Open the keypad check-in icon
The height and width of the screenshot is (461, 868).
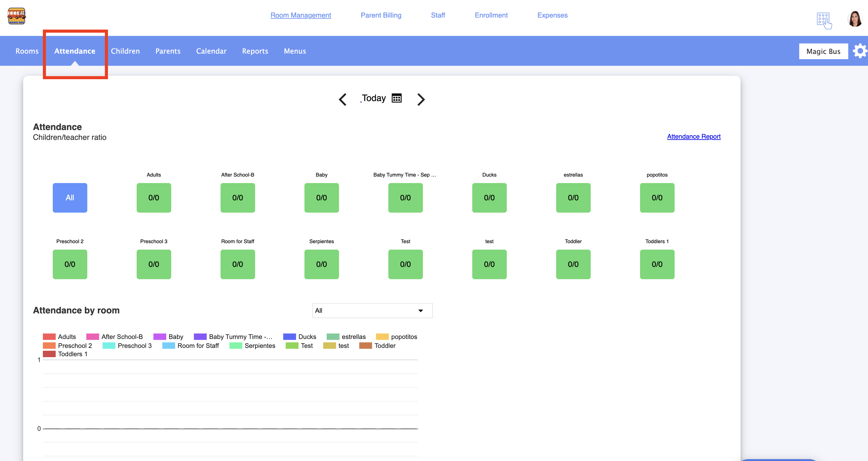824,21
